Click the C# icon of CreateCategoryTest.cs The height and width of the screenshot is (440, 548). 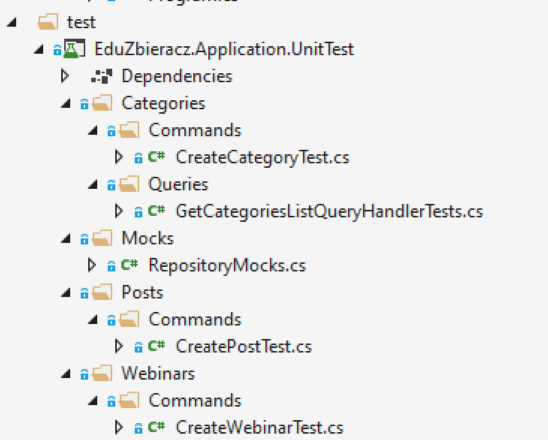[x=156, y=157]
